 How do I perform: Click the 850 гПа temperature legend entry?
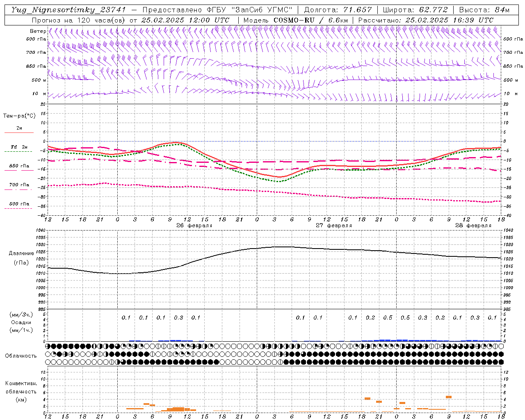19,166
